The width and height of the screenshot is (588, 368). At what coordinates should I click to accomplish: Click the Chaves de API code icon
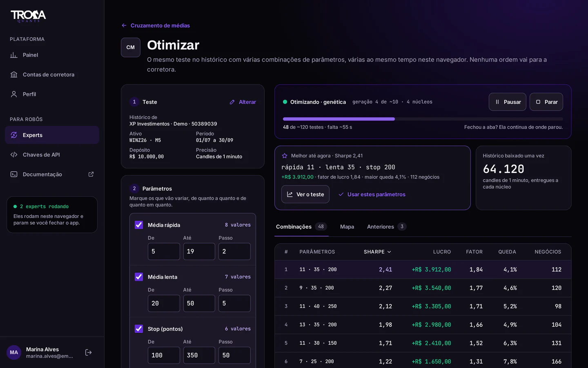coord(14,155)
